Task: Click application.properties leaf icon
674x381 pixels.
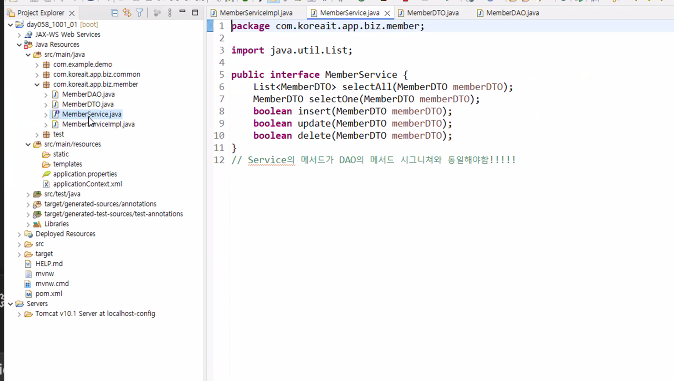Action: tap(46, 174)
